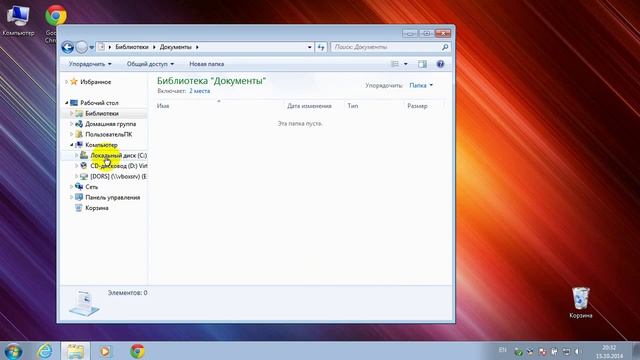Open the Упорядочить toolbar menu
Viewport: 640px width, 360px height.
[90, 64]
